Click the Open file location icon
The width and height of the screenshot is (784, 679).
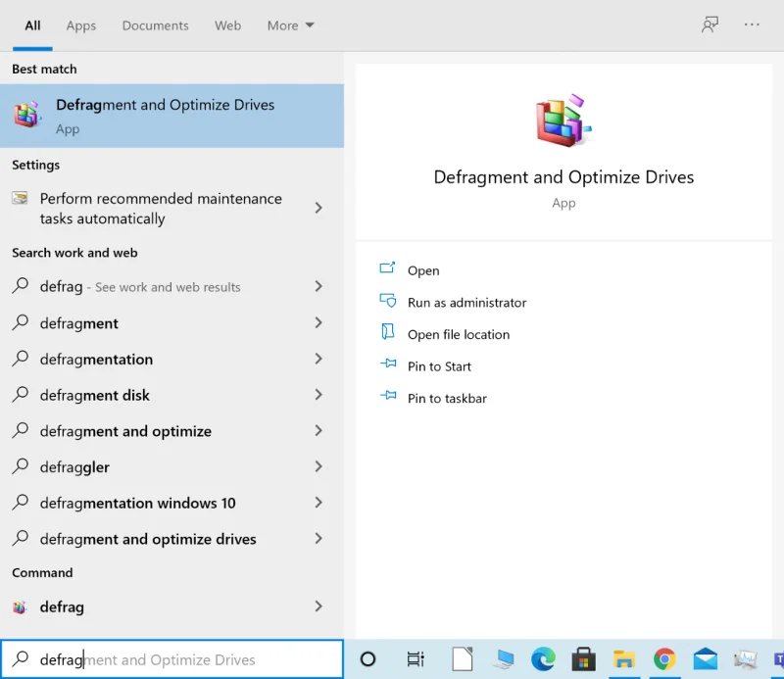(387, 331)
